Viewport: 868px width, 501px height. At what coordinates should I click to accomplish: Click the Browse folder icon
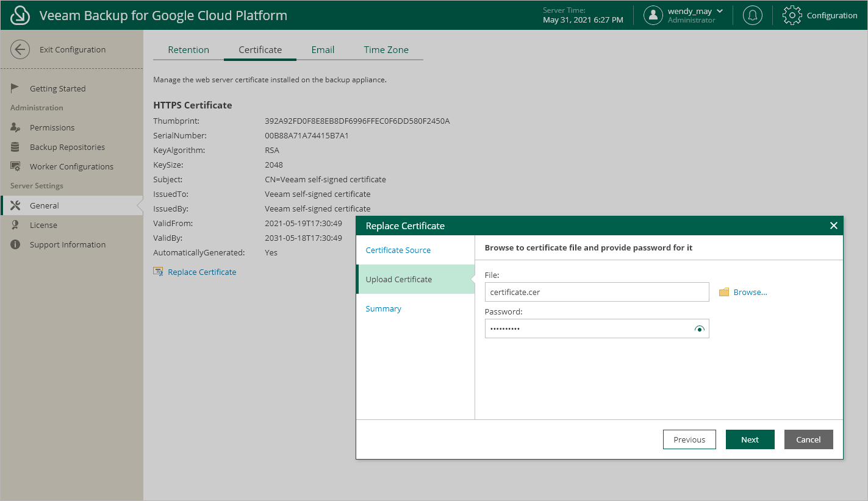click(724, 293)
